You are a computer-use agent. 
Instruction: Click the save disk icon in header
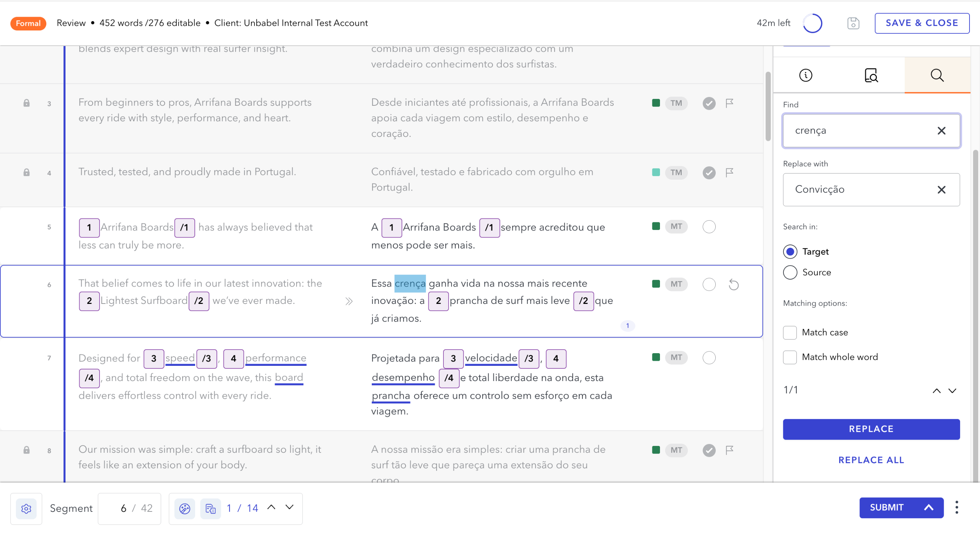coord(853,23)
